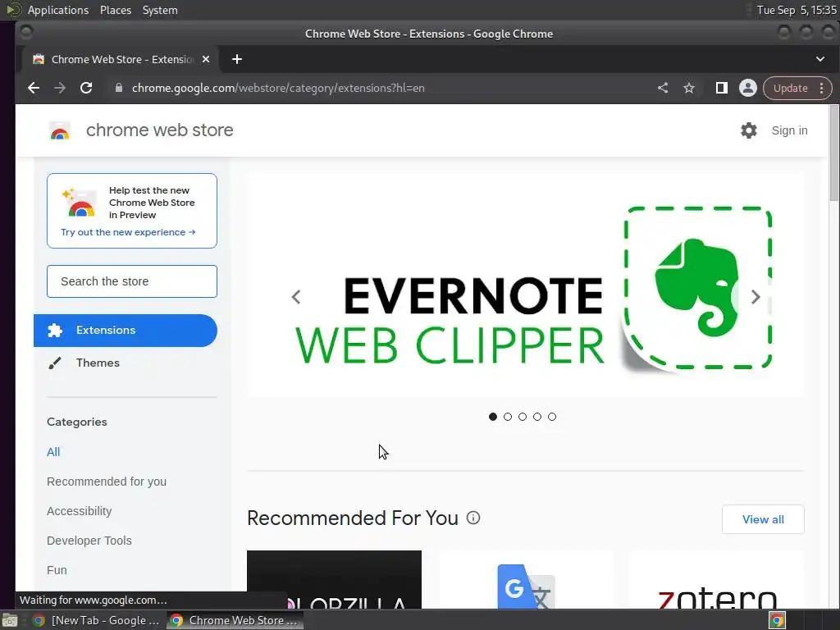Click View all for recommended extensions

click(763, 519)
